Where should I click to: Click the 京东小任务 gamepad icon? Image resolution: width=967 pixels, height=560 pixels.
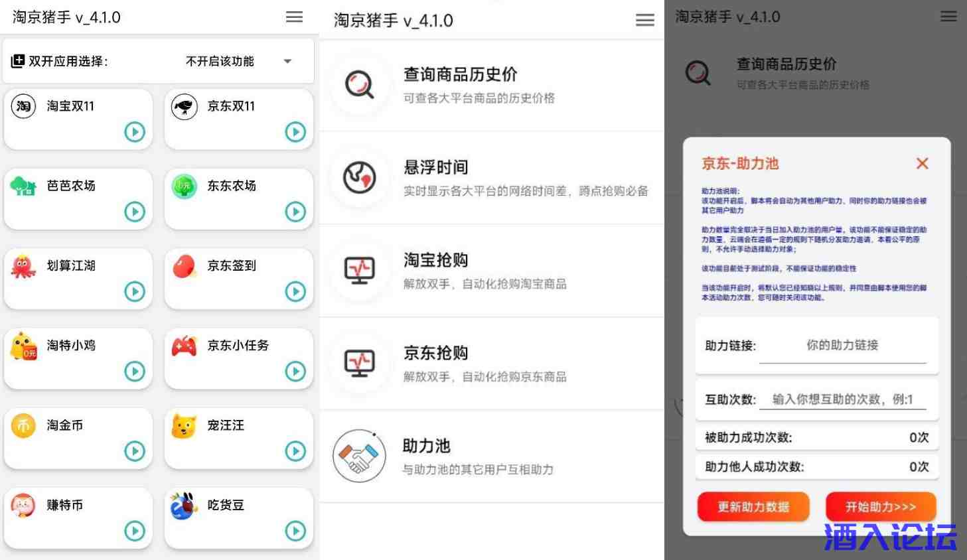click(x=185, y=346)
